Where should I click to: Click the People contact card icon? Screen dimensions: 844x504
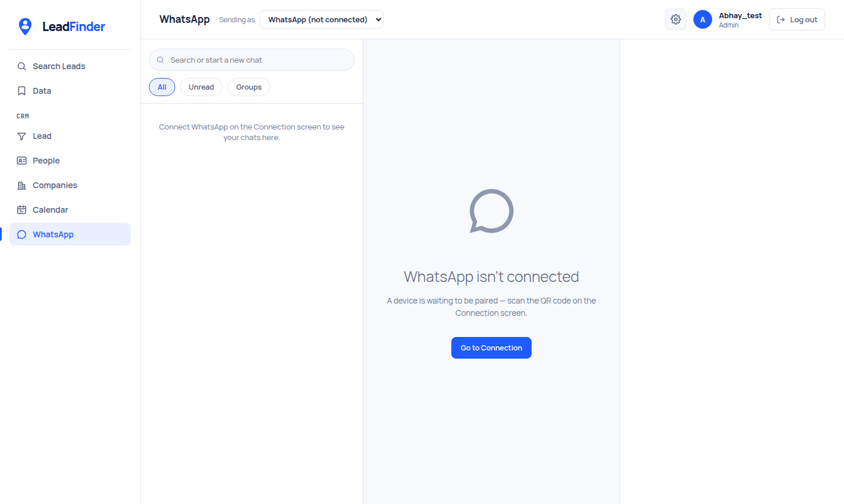(22, 161)
